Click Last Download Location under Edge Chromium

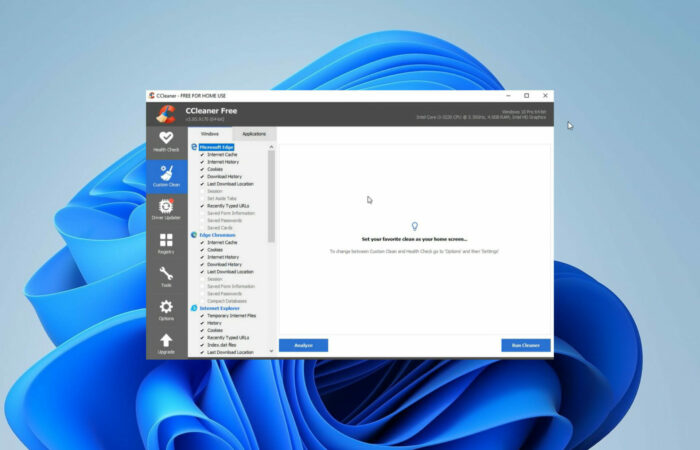click(230, 271)
